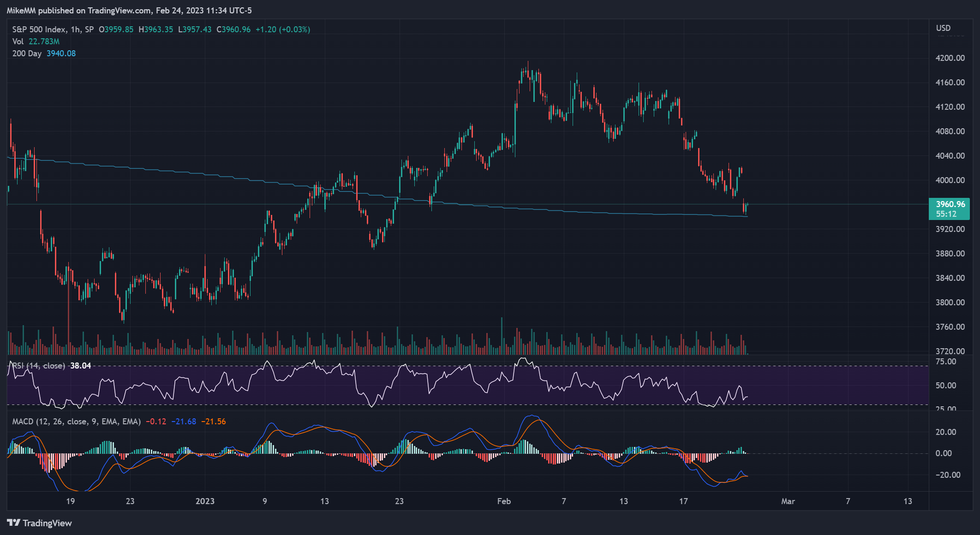Click the MikeMM published header text

[129, 10]
